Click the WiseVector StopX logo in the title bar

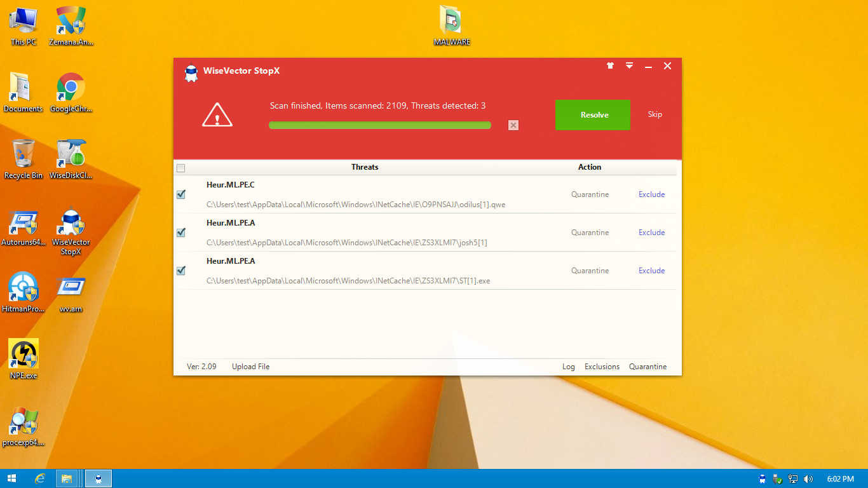191,72
